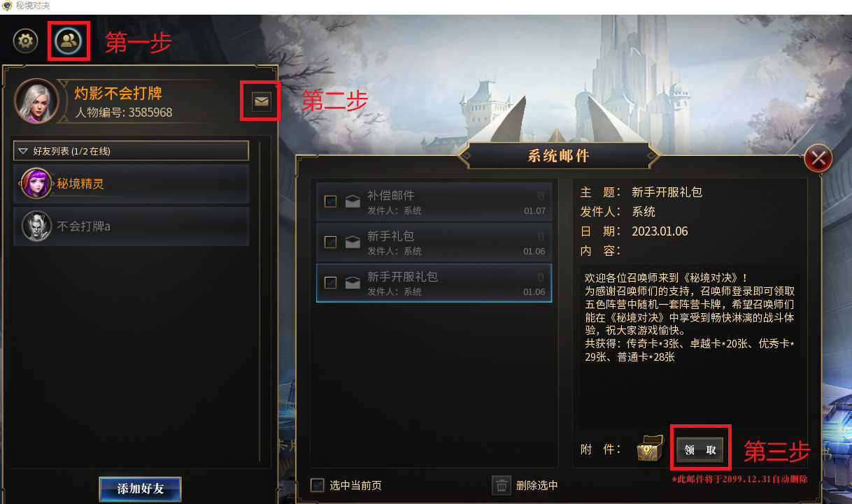Select the 新手礼包 mail entry

434,243
